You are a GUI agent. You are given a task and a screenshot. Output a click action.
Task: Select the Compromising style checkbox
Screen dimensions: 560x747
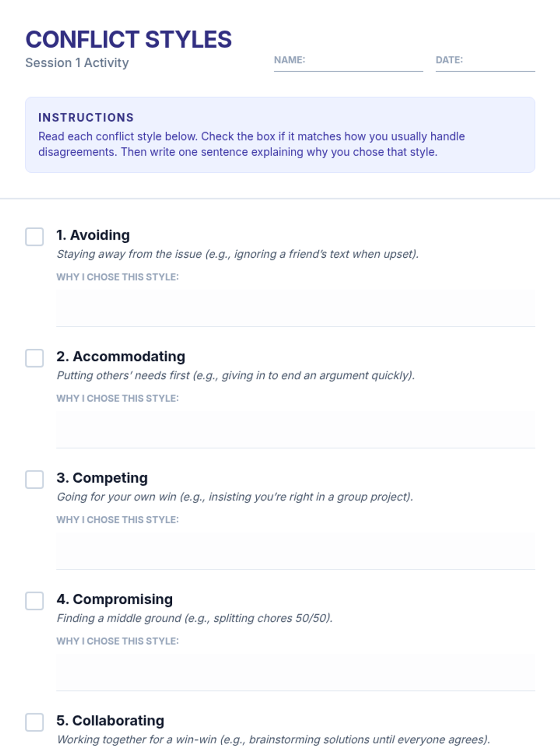point(35,601)
